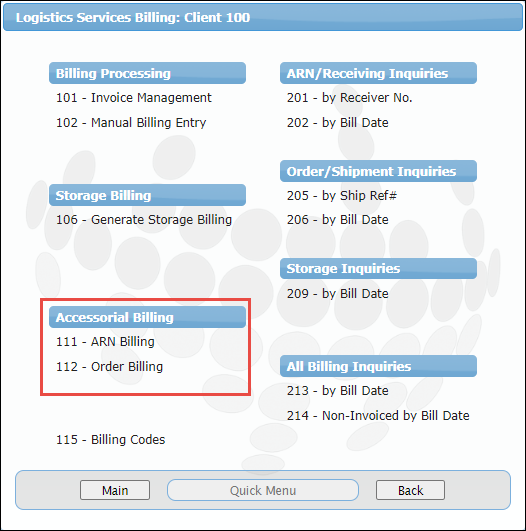526x531 pixels.
Task: Click into the Quick Menu field
Action: point(263,490)
